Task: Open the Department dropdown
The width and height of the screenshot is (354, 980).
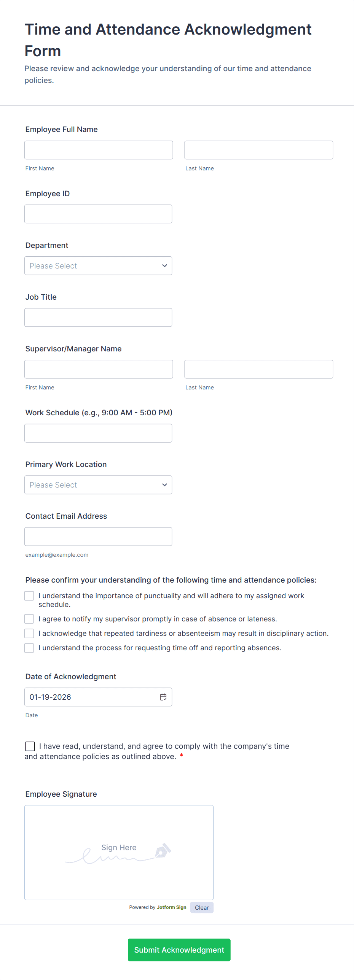Action: pos(98,266)
